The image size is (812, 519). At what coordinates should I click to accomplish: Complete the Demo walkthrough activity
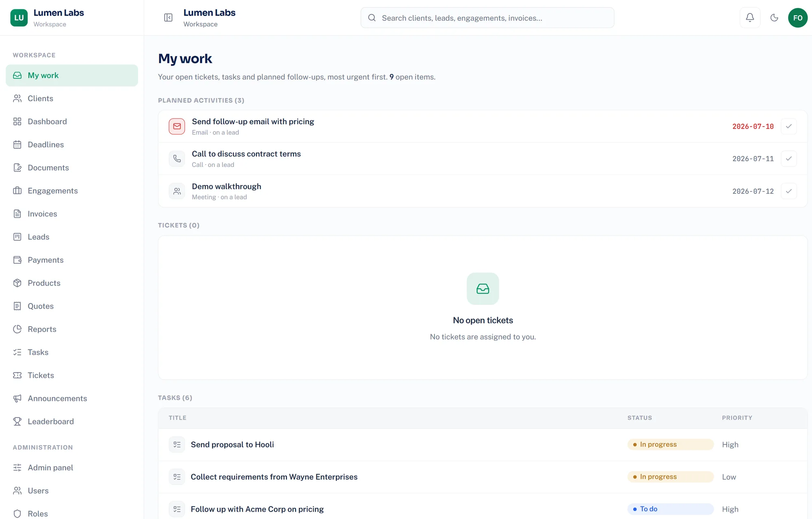(788, 191)
